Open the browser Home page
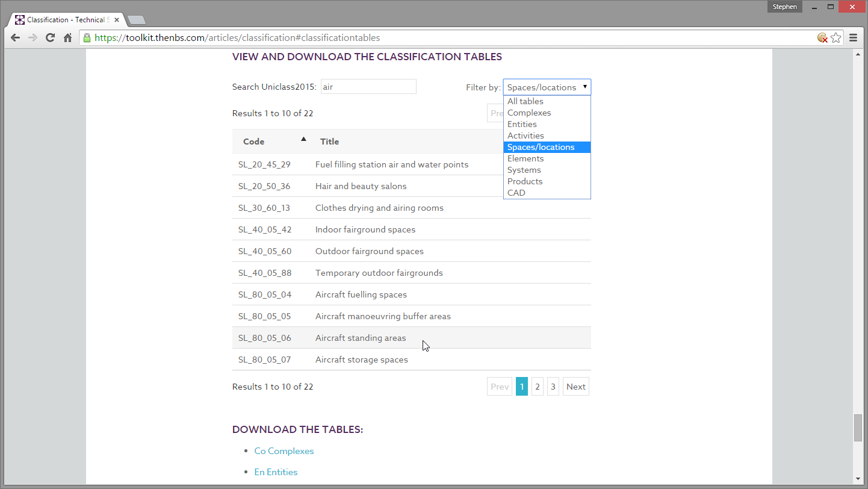 [x=67, y=37]
